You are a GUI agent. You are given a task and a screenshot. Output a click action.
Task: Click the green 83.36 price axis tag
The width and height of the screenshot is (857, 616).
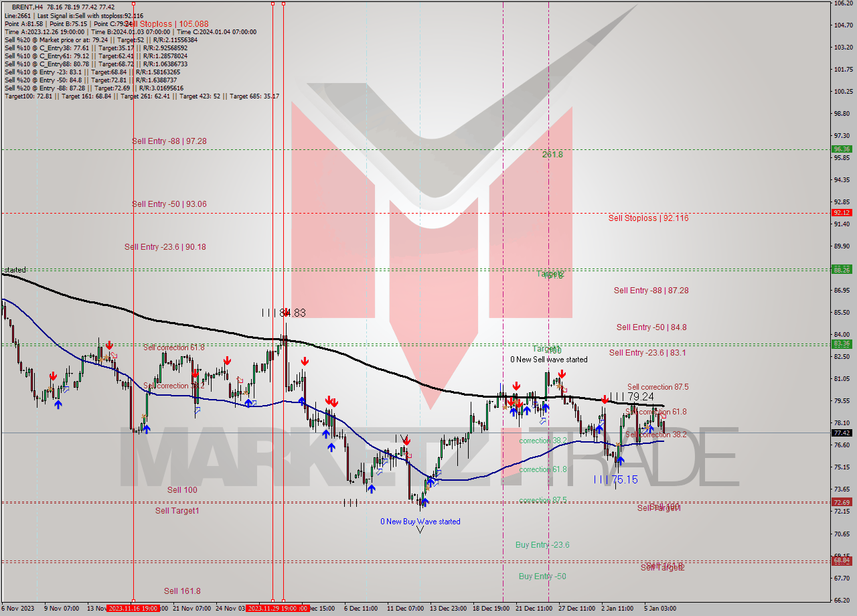(x=842, y=343)
